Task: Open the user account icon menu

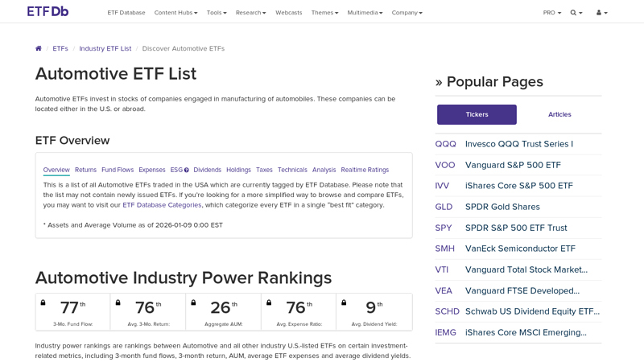Action: [x=601, y=13]
